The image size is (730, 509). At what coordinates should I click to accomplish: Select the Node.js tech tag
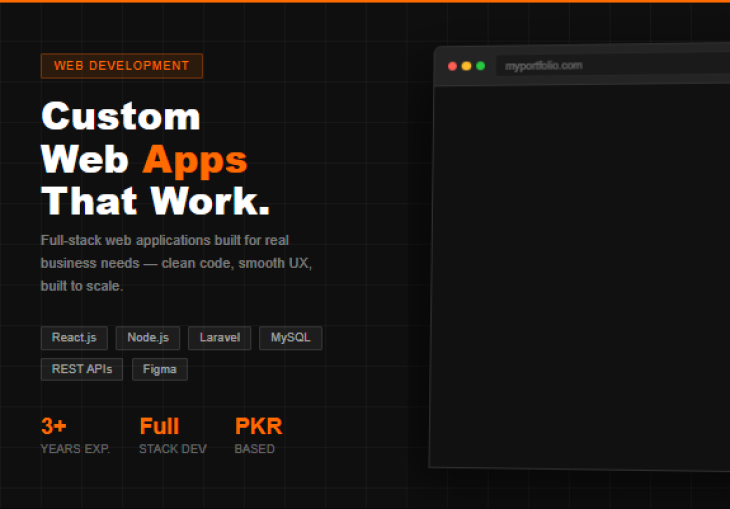coord(147,338)
